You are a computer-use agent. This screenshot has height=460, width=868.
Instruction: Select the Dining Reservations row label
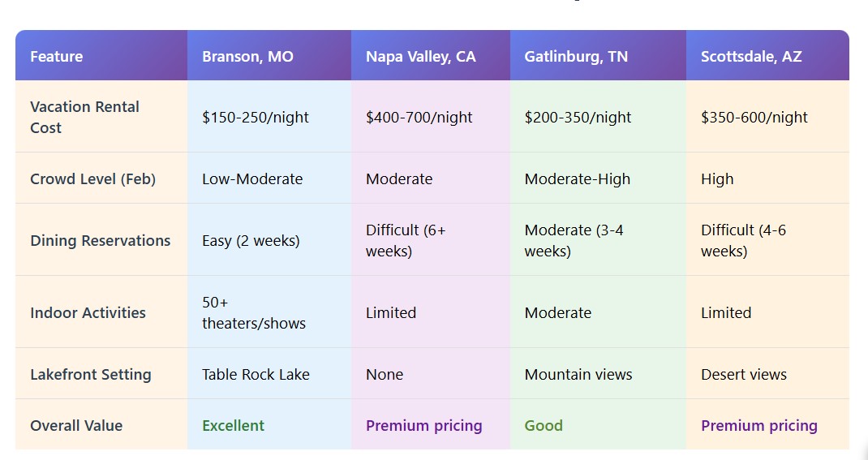(x=100, y=241)
